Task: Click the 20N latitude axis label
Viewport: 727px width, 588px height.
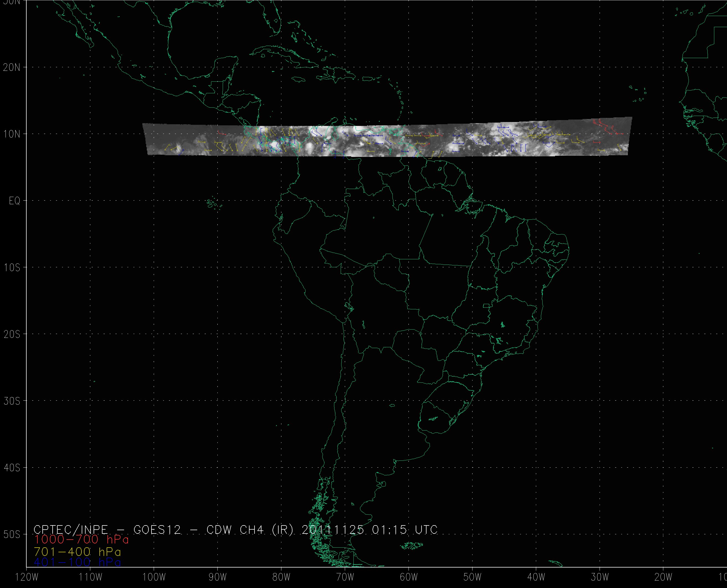Action: point(12,68)
